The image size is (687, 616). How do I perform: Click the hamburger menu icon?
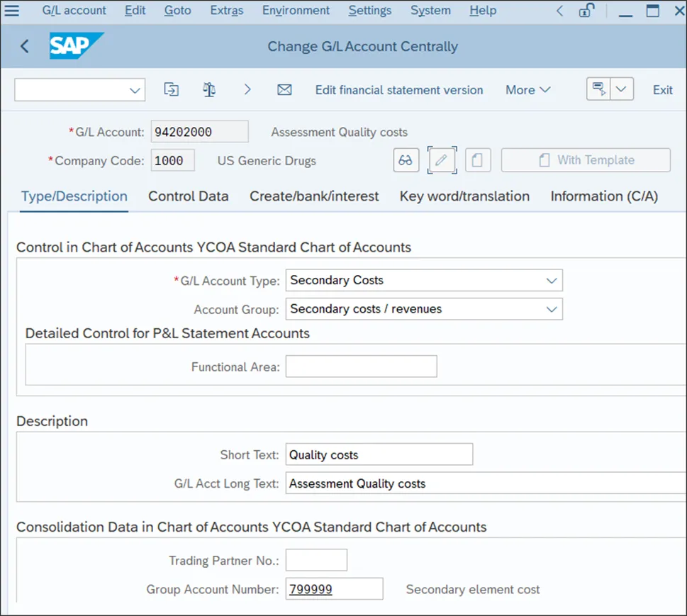(12, 11)
